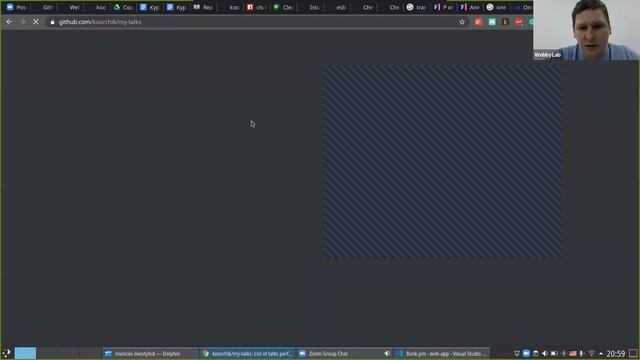Viewport: 640px width, 360px height.
Task: Stop loading the page with the X button
Action: [36, 22]
